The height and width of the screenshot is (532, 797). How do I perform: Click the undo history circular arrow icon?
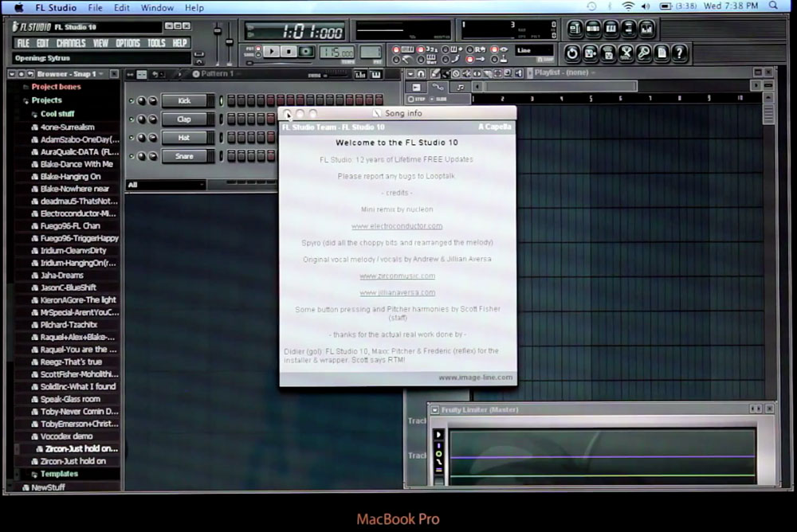pyautogui.click(x=571, y=53)
